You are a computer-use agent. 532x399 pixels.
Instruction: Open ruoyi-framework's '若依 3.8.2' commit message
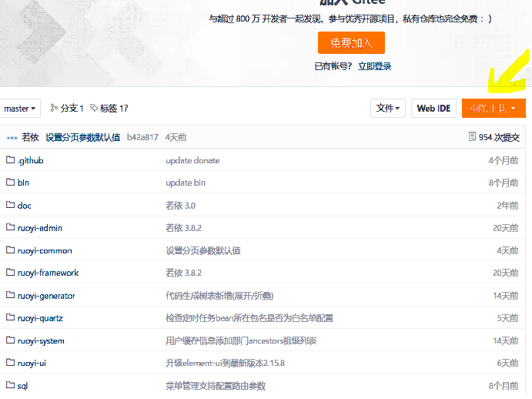tap(183, 273)
